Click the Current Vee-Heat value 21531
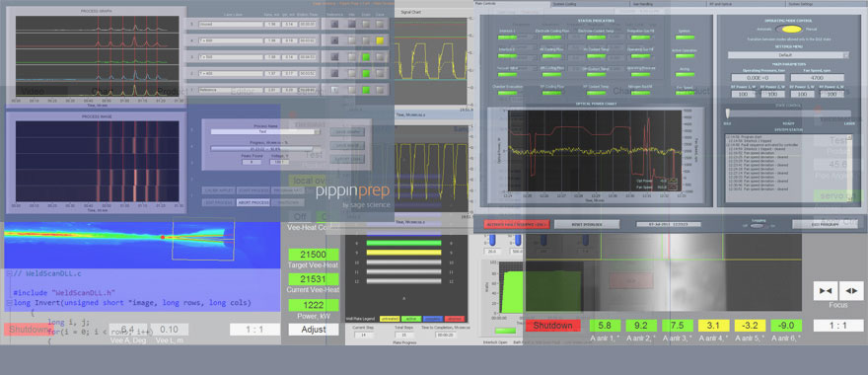868x375 pixels. click(314, 279)
